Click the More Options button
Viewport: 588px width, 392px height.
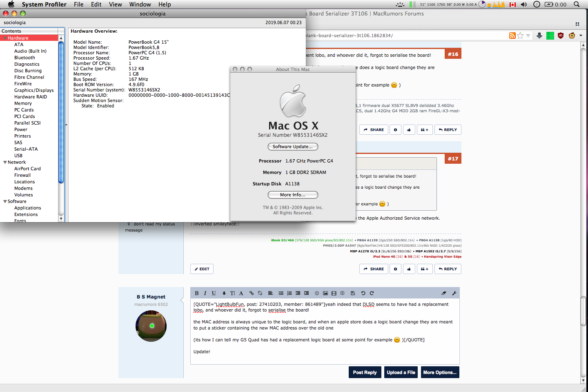440,372
